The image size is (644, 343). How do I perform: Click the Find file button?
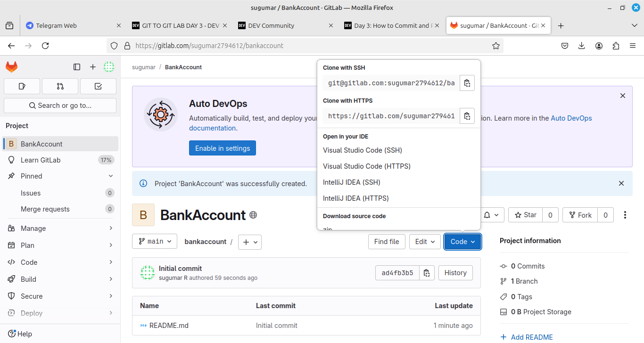tap(387, 242)
